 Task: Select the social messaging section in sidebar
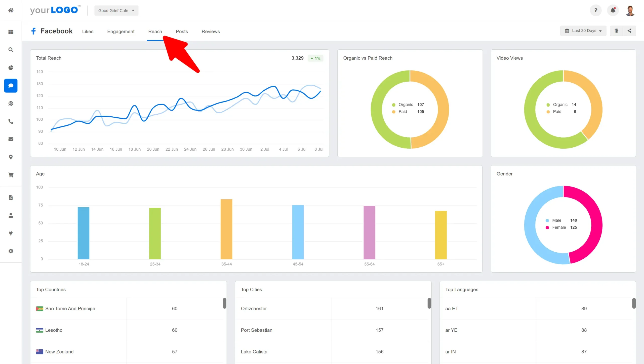pyautogui.click(x=11, y=86)
